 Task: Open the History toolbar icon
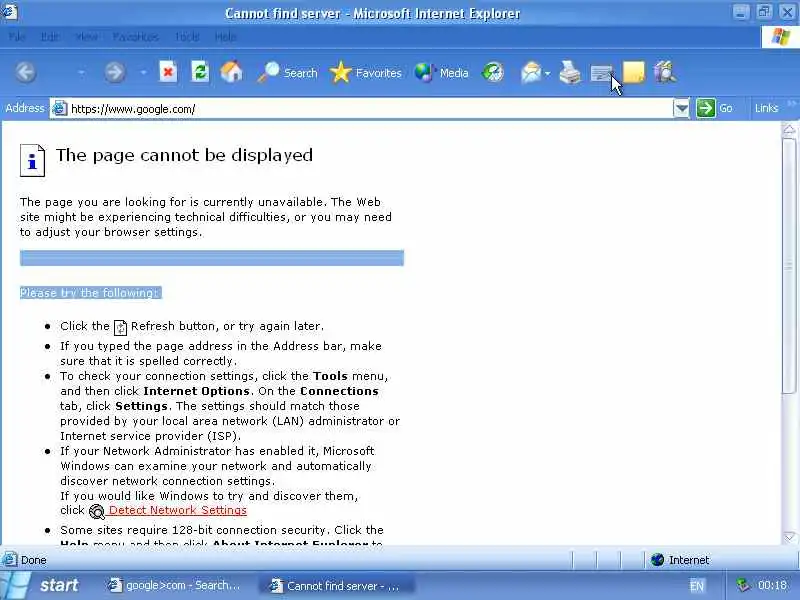pos(493,72)
